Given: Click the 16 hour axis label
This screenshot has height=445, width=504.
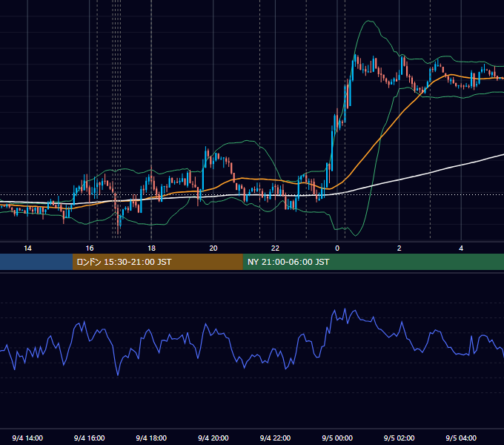Looking at the screenshot, I should pos(90,248).
